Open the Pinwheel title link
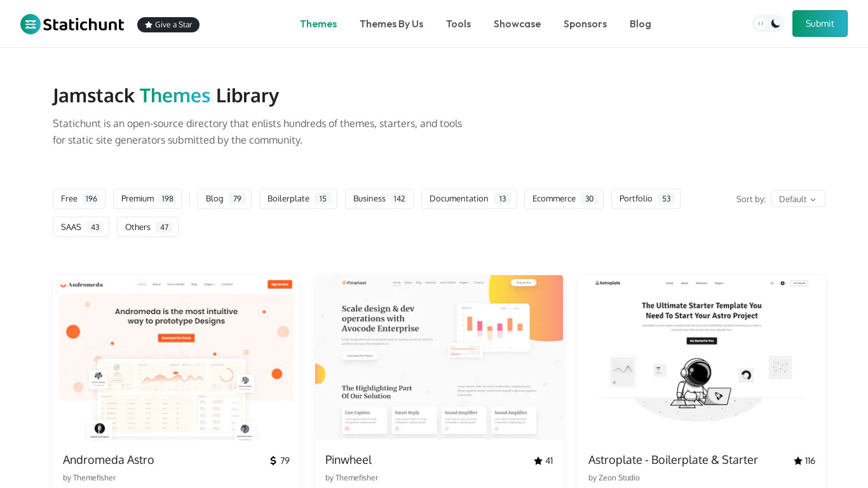Screen dimensions: 868x488 coord(348,460)
